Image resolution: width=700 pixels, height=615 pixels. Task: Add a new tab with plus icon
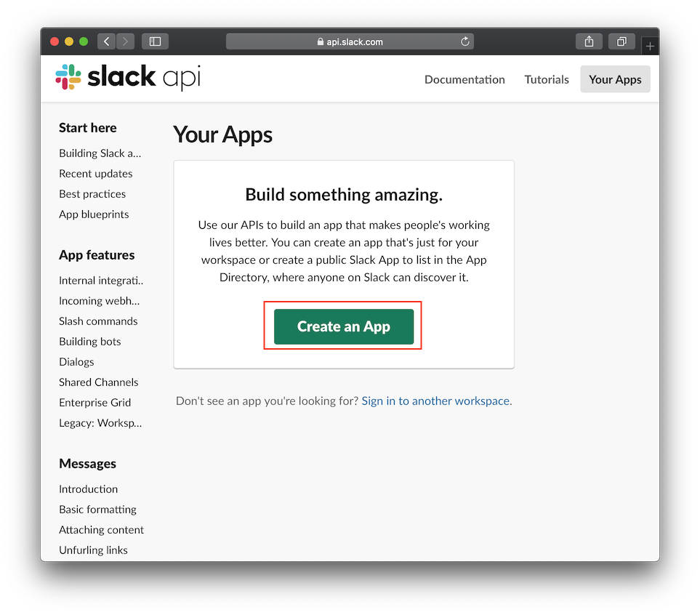click(650, 46)
